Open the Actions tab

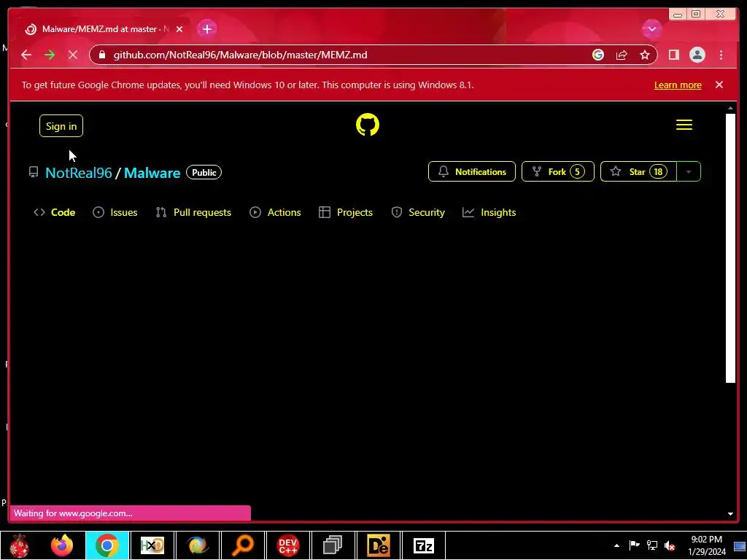point(275,212)
